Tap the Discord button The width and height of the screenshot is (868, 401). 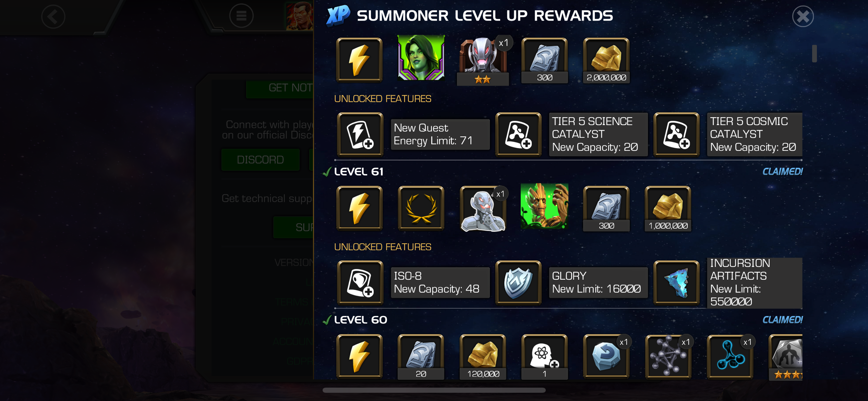click(x=261, y=160)
